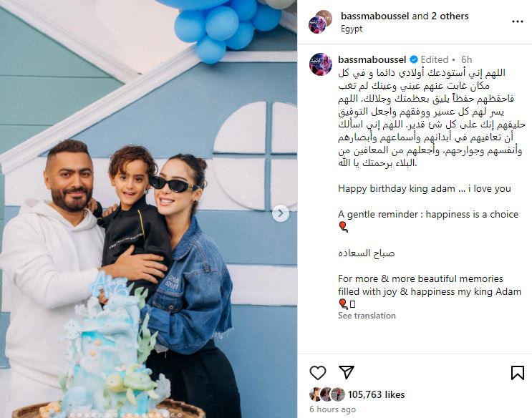Screen dimensions: 532x418
Task: Click 'Happy birthday king adam' caption text
Action: pos(396,189)
